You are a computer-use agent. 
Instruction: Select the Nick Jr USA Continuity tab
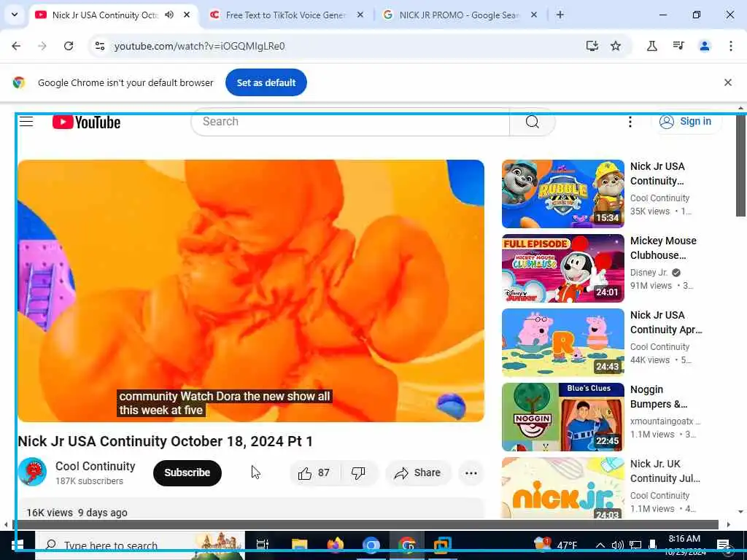tap(105, 15)
